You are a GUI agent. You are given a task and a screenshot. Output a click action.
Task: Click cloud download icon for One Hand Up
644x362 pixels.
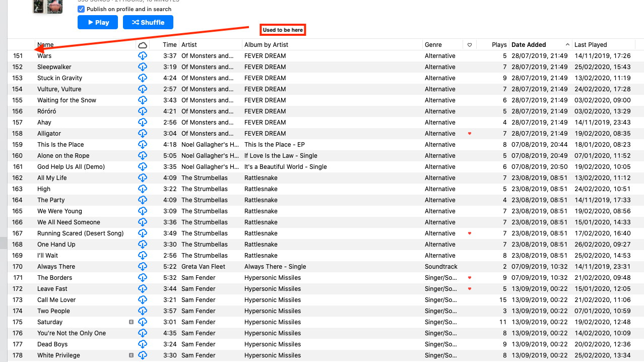pyautogui.click(x=143, y=245)
